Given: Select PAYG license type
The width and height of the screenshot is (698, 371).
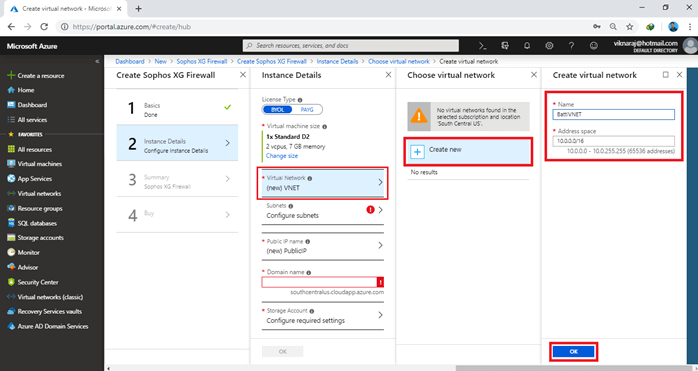Looking at the screenshot, I should click(x=307, y=110).
